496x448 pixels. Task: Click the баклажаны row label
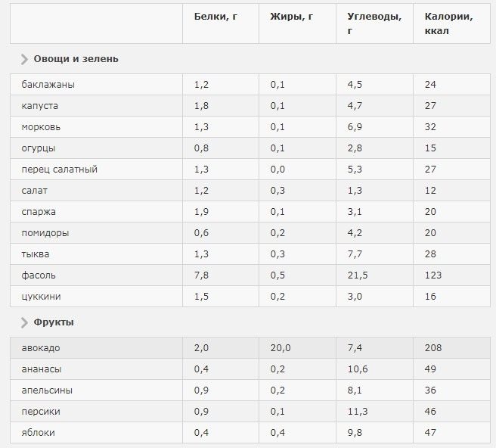coord(48,85)
